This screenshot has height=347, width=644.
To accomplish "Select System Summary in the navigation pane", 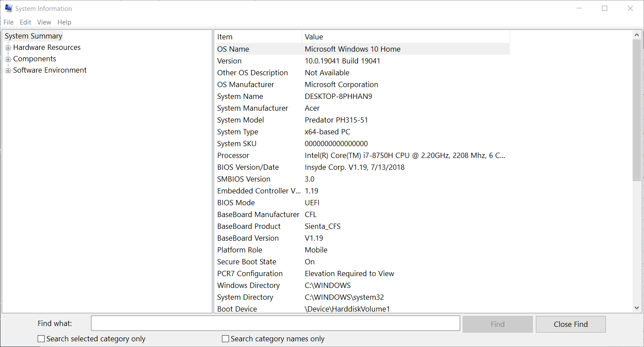I will coord(33,36).
